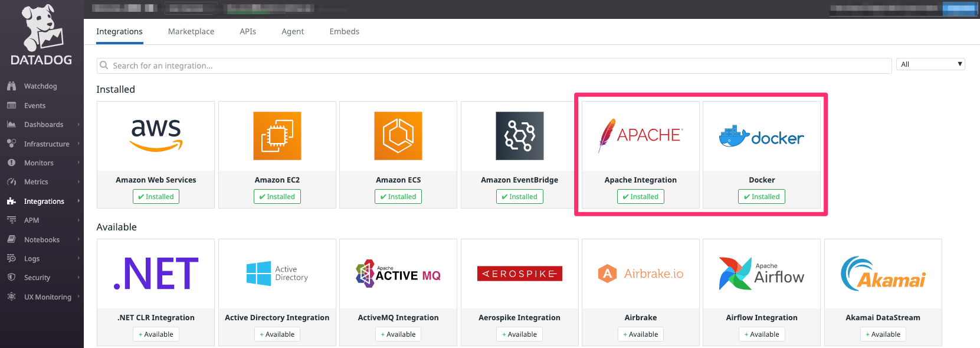Image resolution: width=980 pixels, height=348 pixels.
Task: Expand the Metrics submenu arrow
Action: (78, 182)
